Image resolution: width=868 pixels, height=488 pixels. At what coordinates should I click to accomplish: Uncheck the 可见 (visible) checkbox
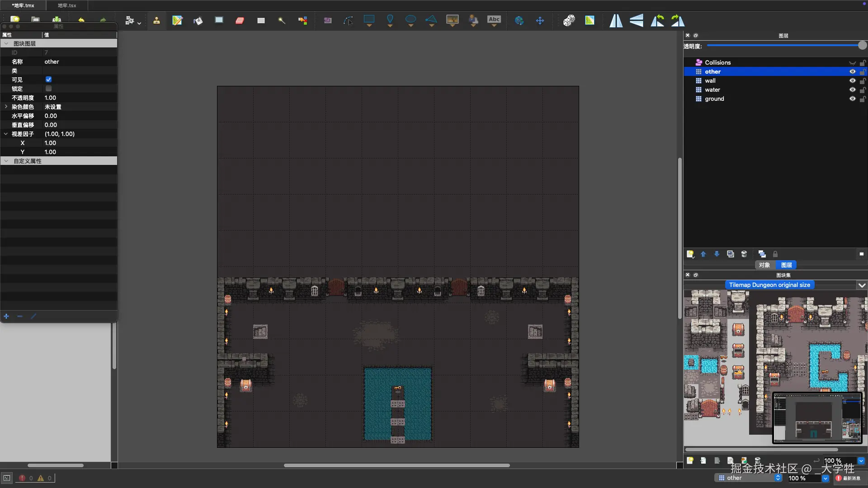click(x=48, y=80)
